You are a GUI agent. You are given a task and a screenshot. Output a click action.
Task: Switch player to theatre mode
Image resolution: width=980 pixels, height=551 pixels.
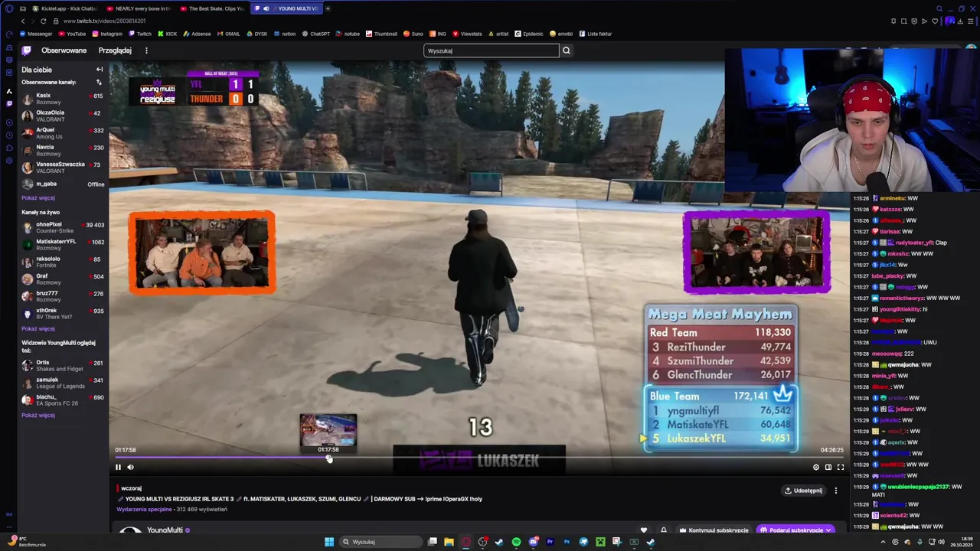(x=828, y=467)
